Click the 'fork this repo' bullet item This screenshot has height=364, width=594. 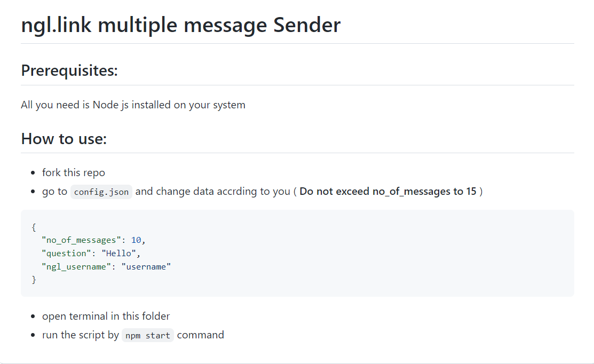coord(74,173)
